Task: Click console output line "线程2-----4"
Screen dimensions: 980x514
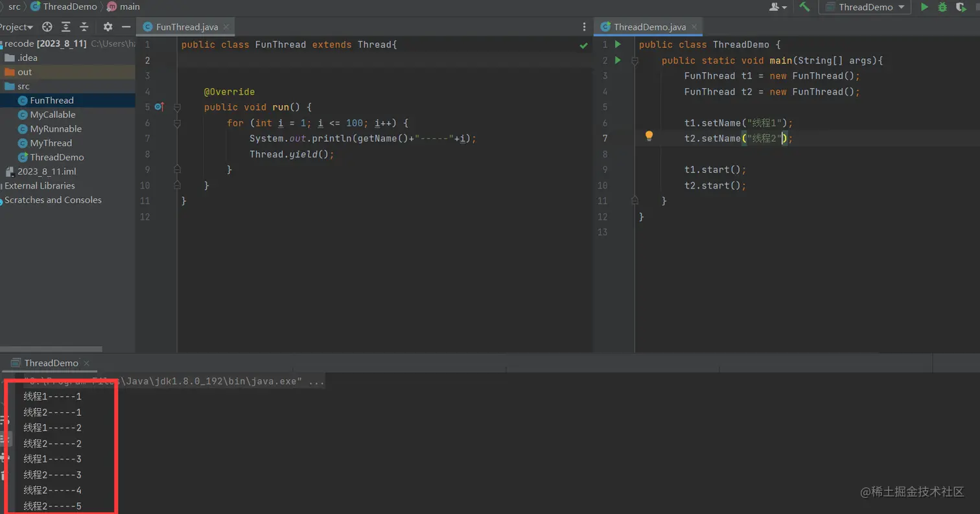Action: (52, 490)
